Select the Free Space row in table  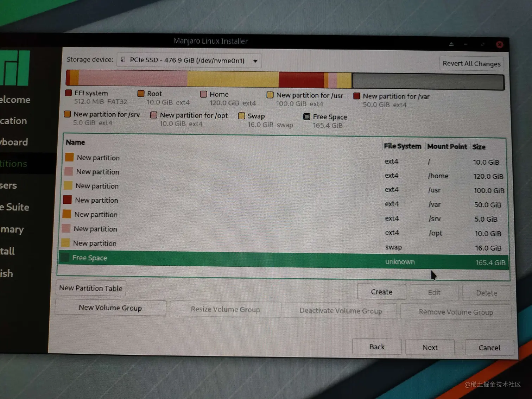point(284,260)
